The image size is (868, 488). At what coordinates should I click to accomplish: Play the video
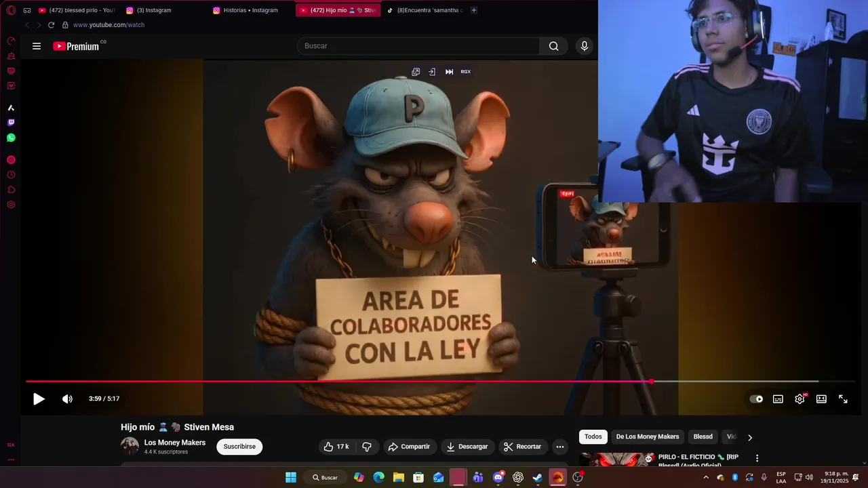pyautogui.click(x=39, y=399)
